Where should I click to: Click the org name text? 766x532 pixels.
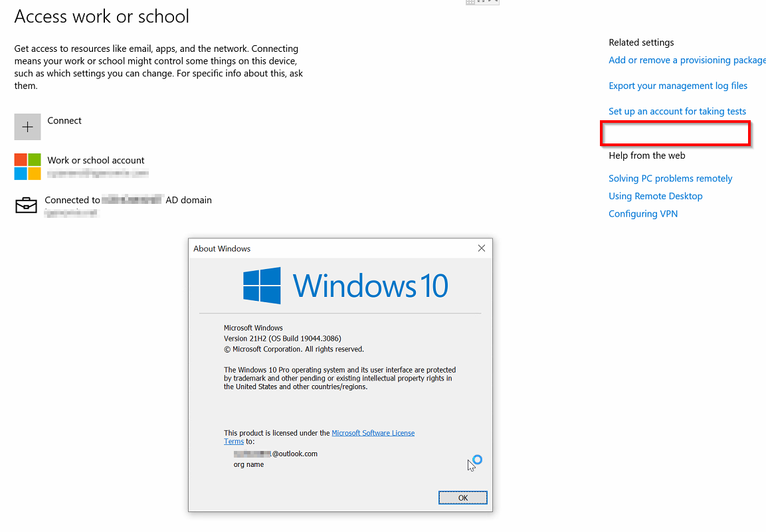click(248, 464)
